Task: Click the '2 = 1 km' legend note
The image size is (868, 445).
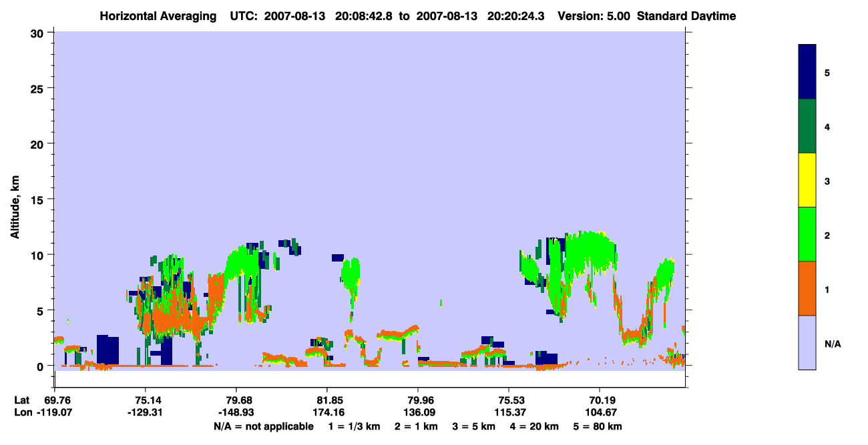Action: pos(416,426)
